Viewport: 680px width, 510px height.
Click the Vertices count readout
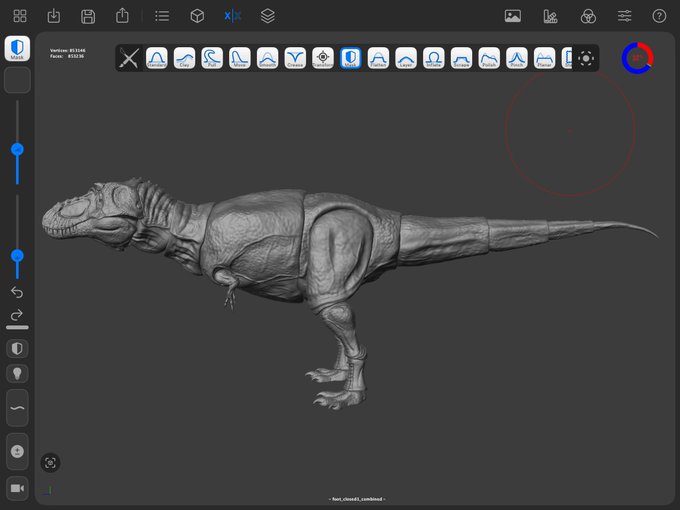(68, 50)
